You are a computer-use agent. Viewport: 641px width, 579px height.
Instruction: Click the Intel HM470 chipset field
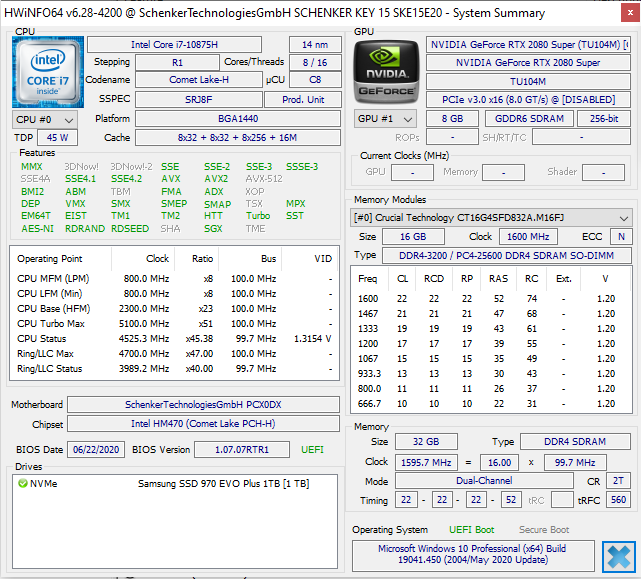pos(203,424)
